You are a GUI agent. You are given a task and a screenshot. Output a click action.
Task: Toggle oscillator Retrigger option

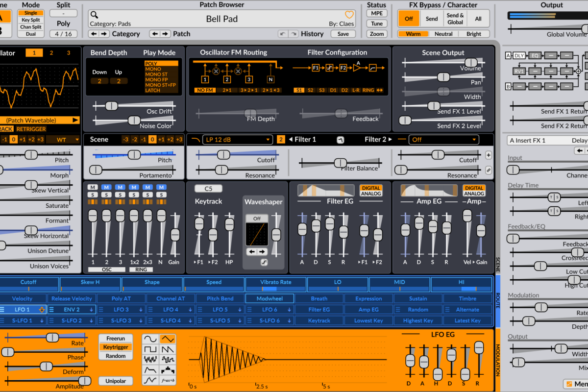pos(31,129)
